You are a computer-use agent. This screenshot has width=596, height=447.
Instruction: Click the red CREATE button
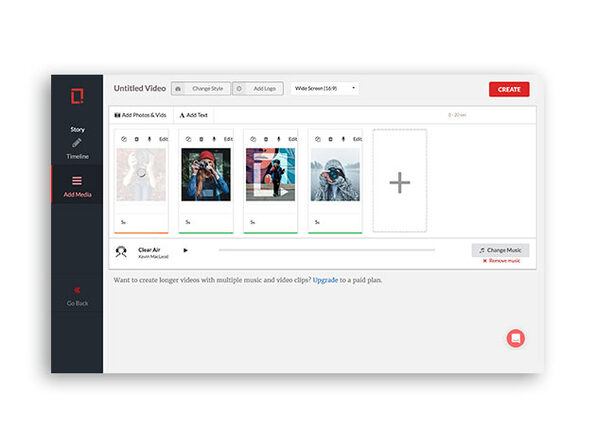click(x=509, y=89)
